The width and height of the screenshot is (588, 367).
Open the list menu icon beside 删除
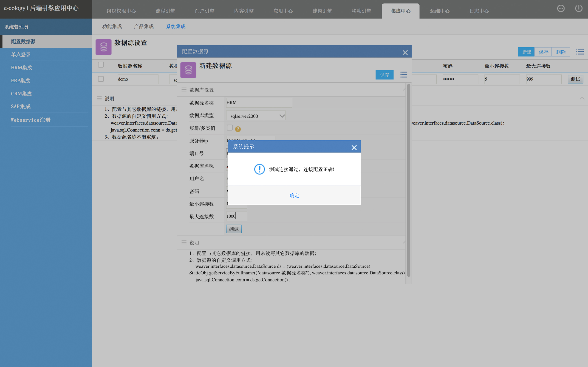coord(580,52)
